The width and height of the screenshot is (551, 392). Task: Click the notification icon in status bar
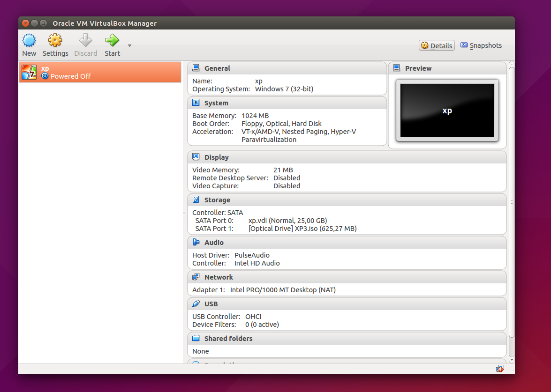[x=500, y=369]
